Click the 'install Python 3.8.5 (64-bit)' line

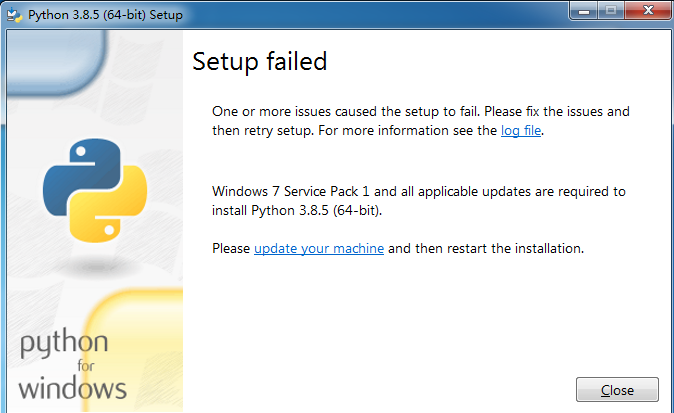coord(297,211)
